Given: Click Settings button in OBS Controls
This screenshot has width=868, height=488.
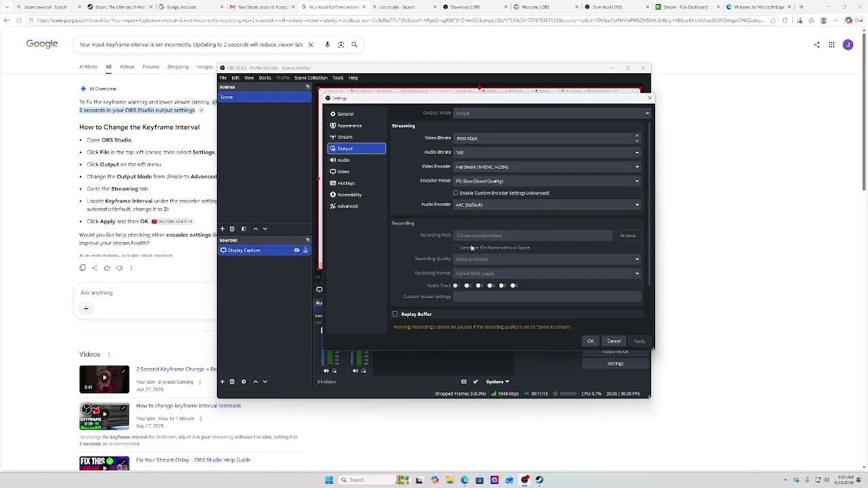Looking at the screenshot, I should pos(615,364).
